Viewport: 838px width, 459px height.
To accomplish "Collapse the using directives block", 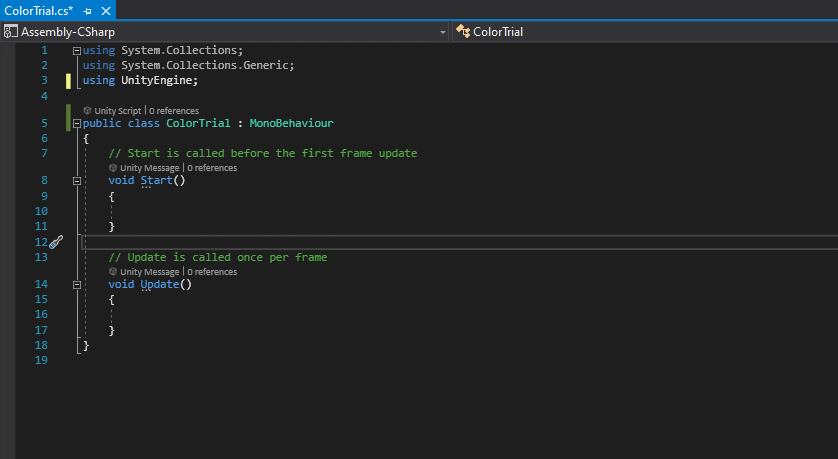I will tap(78, 50).
